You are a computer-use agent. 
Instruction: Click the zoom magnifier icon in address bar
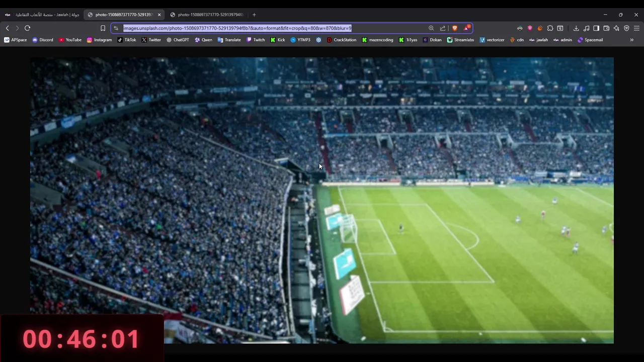[x=431, y=28]
